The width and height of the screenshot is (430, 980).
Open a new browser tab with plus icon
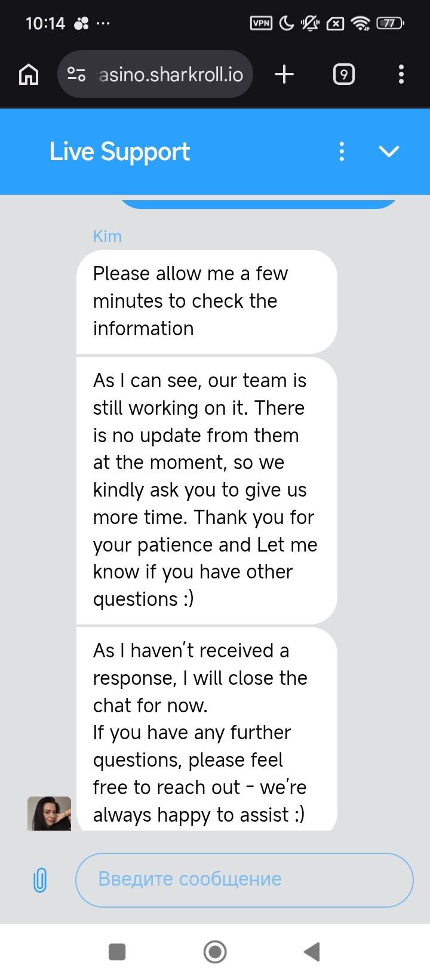284,75
